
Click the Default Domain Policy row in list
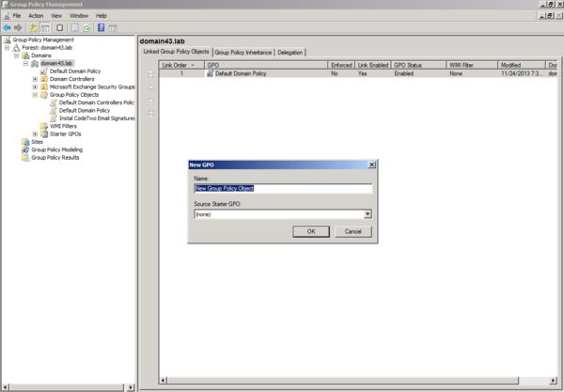(358, 73)
